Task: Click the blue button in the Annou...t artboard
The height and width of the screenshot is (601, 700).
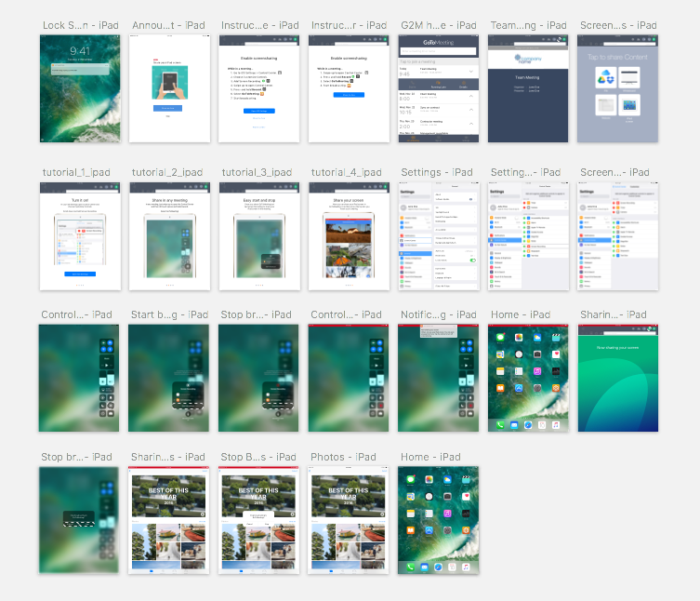Action: click(168, 108)
